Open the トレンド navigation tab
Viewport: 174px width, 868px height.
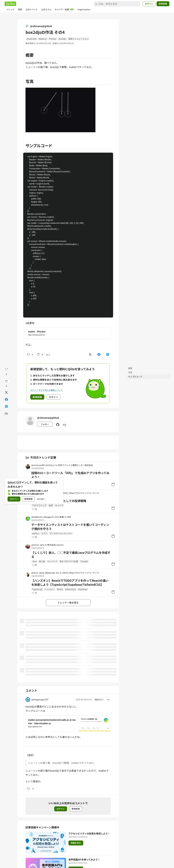tap(10, 9)
